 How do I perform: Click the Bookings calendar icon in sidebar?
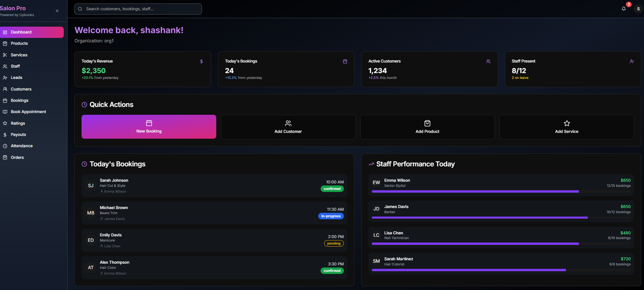pyautogui.click(x=5, y=100)
